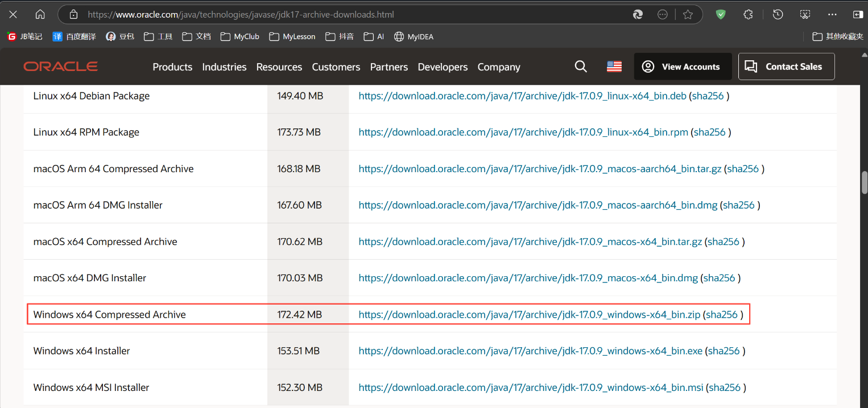Open sha256 for Windows x64 msi

[725, 388]
